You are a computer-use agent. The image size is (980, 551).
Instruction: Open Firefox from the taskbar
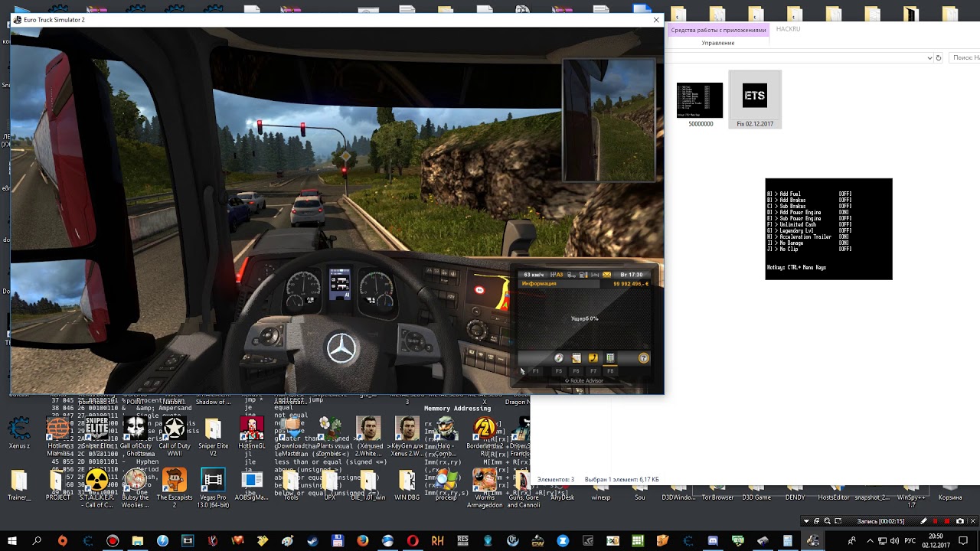(x=362, y=541)
